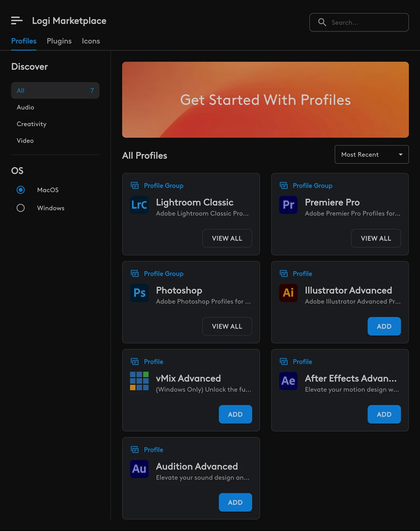Switch to the Plugins tab
The image size is (420, 531).
pos(59,41)
